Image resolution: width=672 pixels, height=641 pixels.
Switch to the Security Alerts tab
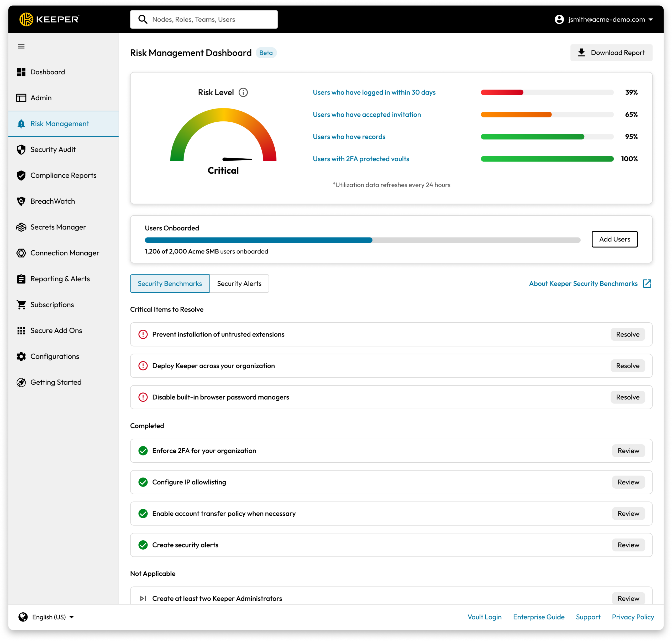click(x=239, y=283)
